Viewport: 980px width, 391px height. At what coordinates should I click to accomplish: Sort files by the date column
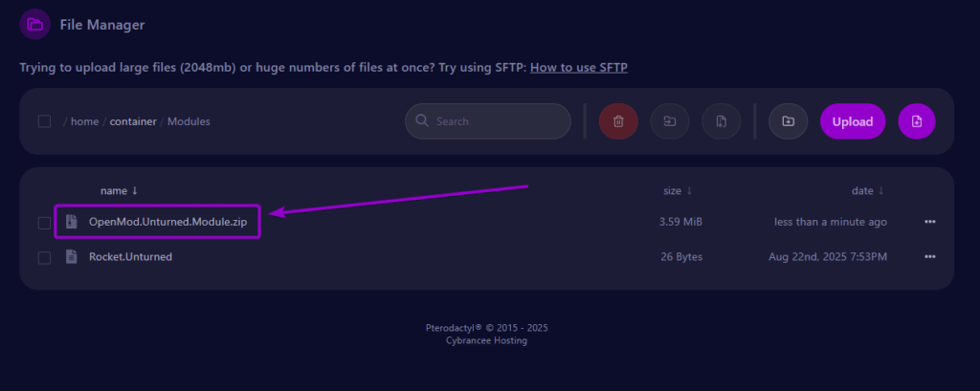pos(867,190)
